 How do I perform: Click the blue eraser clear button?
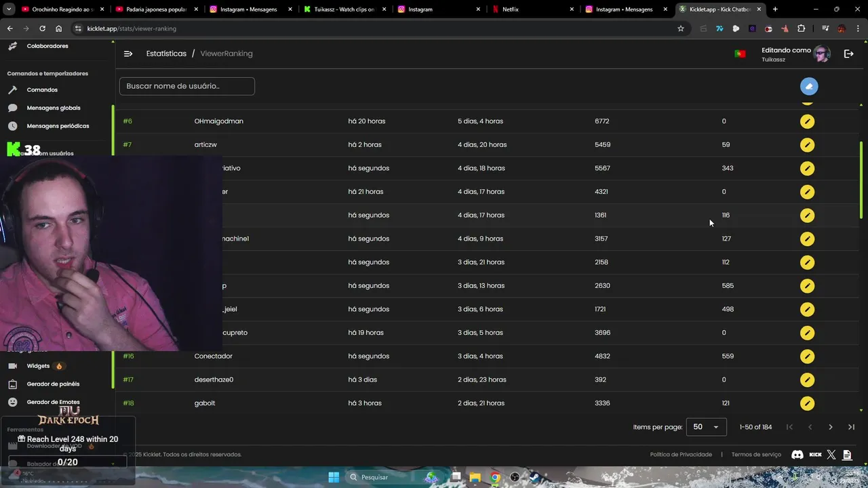click(808, 86)
